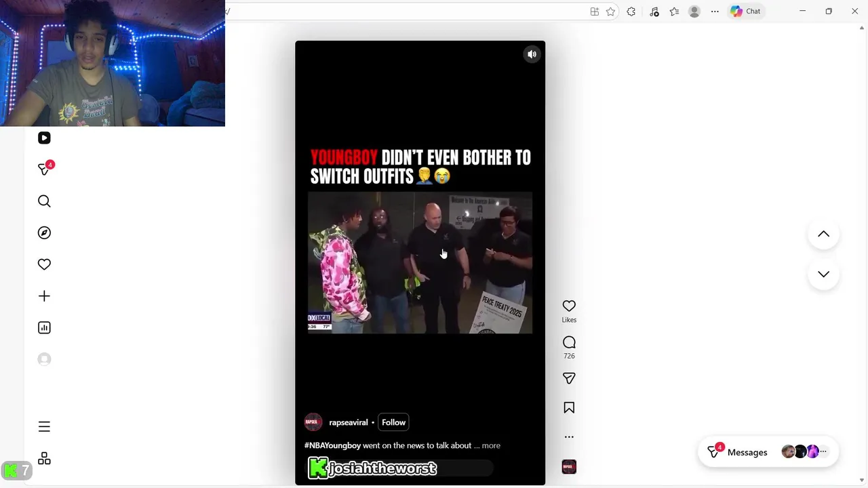This screenshot has height=488, width=868.
Task: Open Explore compass icon
Action: click(44, 233)
